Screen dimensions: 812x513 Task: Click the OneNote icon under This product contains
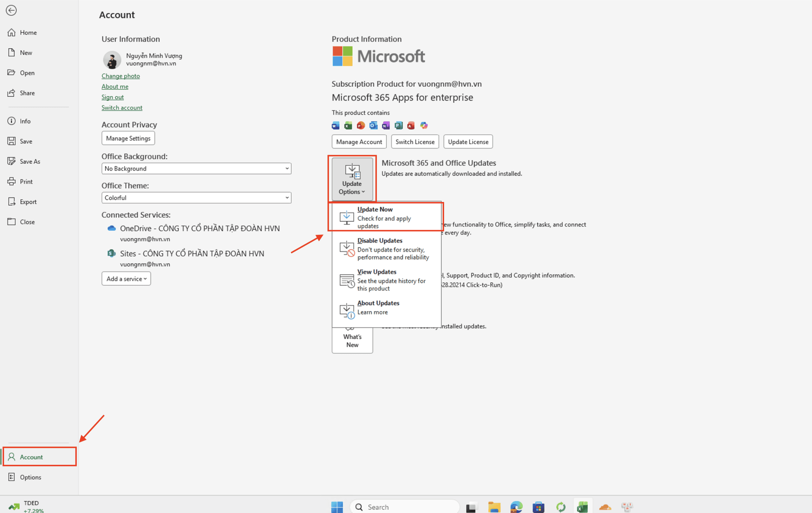(x=386, y=126)
